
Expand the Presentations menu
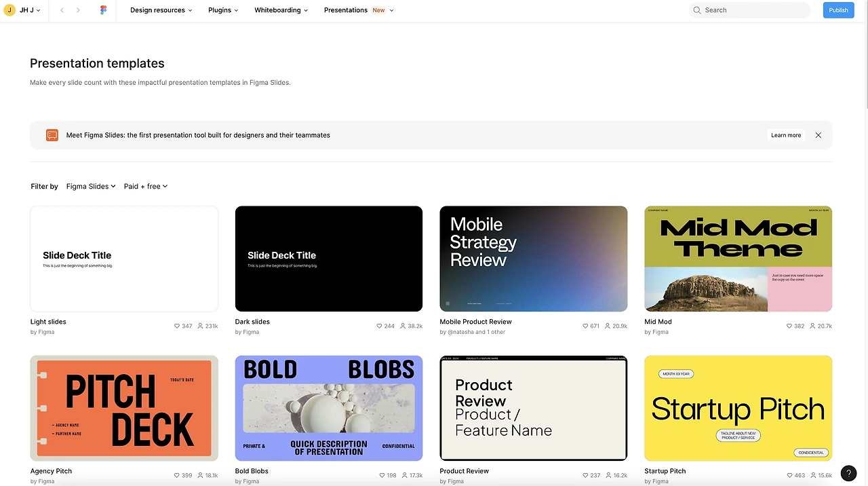(x=358, y=10)
